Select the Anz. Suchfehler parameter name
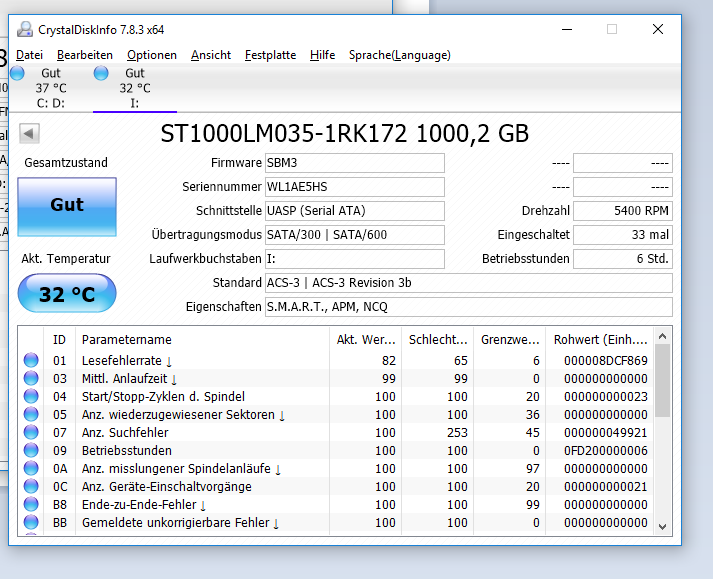Screen dimensions: 713x579 [x=125, y=433]
